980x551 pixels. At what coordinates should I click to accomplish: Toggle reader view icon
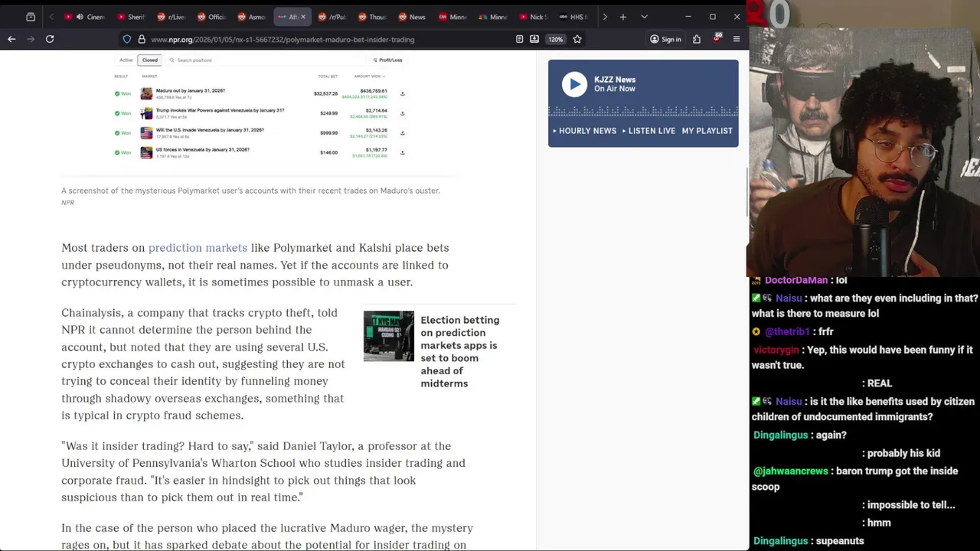point(519,39)
